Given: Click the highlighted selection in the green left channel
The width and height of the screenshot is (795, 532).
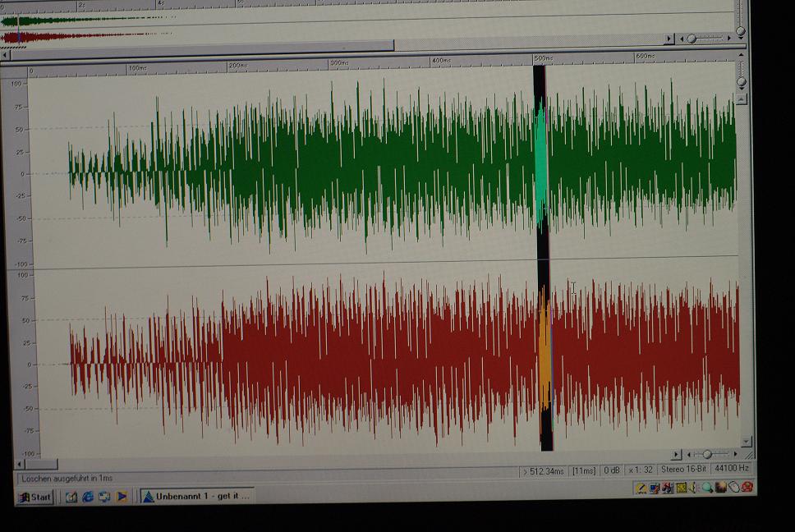Looking at the screenshot, I should point(540,162).
